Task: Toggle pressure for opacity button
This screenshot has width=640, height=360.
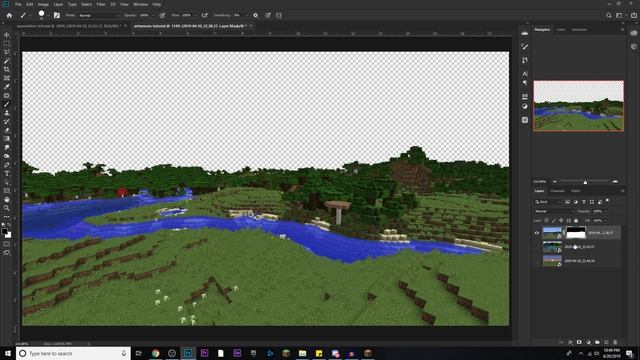Action: point(162,16)
